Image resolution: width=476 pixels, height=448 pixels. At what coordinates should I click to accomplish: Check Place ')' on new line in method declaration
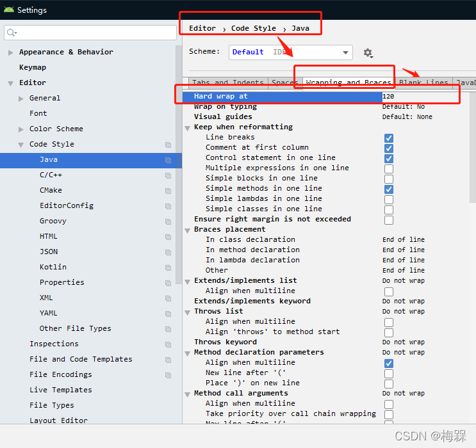point(389,384)
